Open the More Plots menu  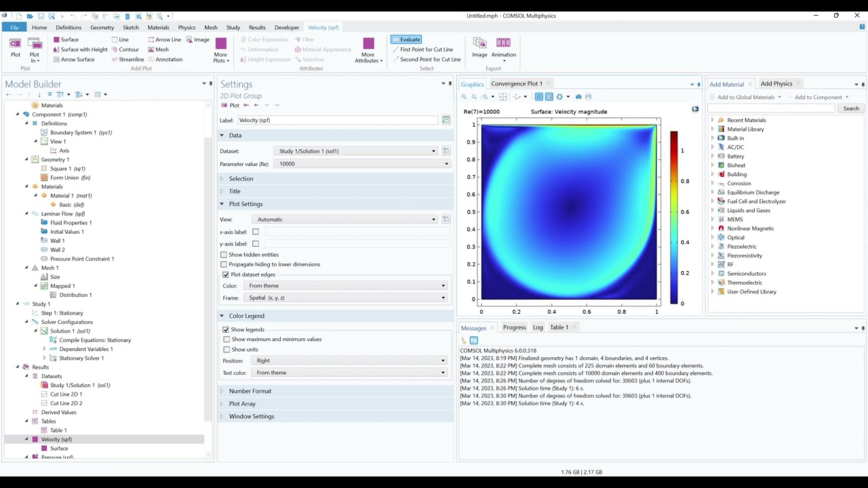pyautogui.click(x=220, y=49)
